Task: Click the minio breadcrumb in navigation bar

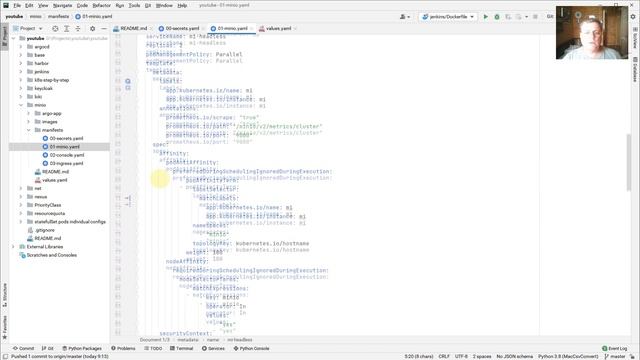Action: click(36, 17)
